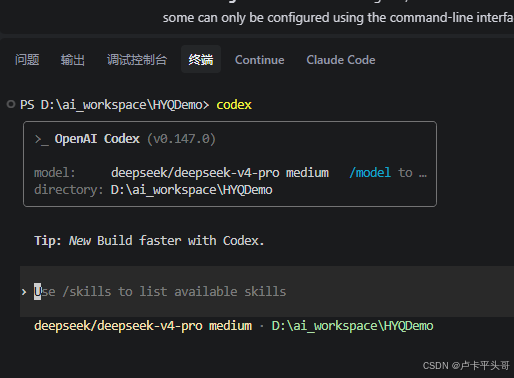Open the 问题 problems tab
This screenshot has height=378, width=514.
coord(27,60)
